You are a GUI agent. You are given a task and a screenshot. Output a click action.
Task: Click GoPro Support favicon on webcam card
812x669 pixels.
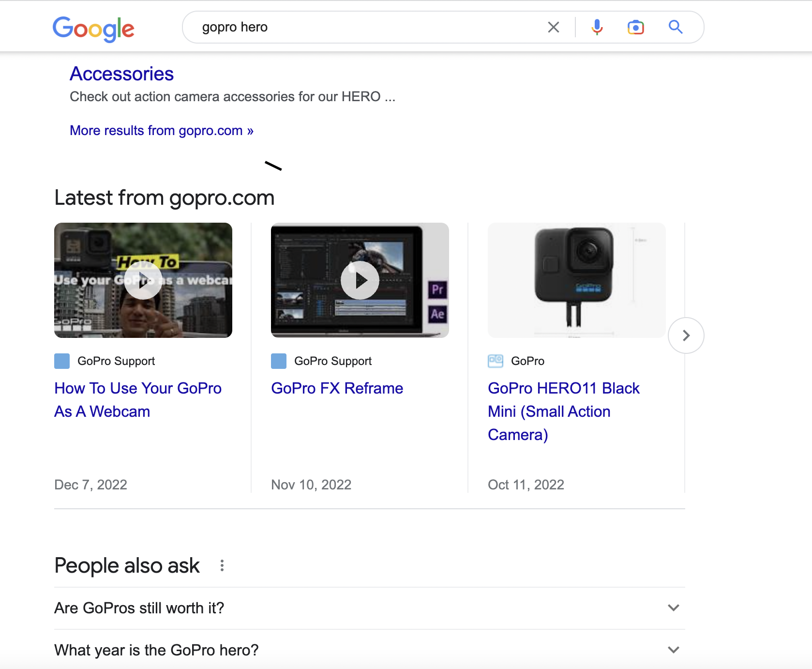click(62, 361)
